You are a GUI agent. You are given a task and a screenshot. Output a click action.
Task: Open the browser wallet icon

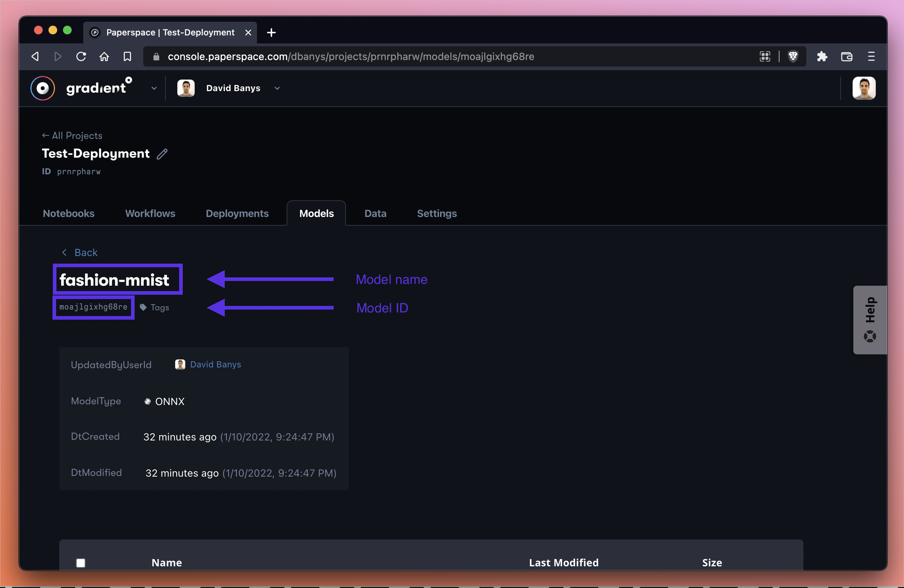(847, 56)
